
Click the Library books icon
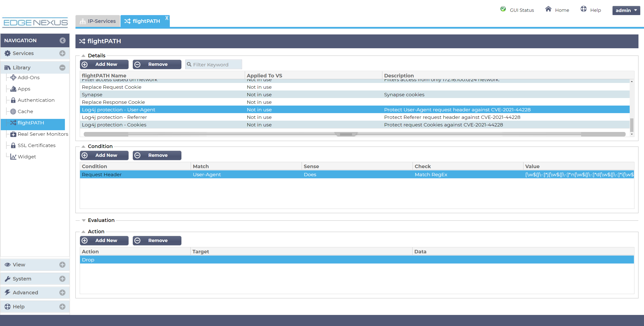[x=8, y=68]
